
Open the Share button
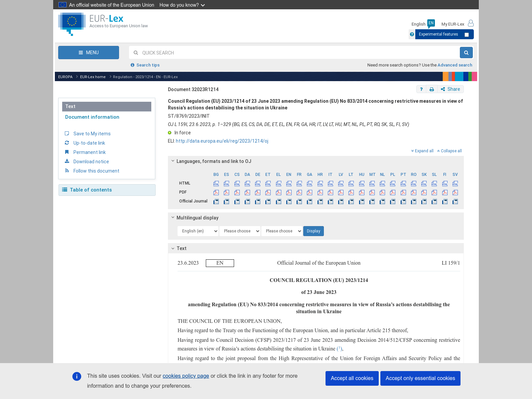click(451, 89)
